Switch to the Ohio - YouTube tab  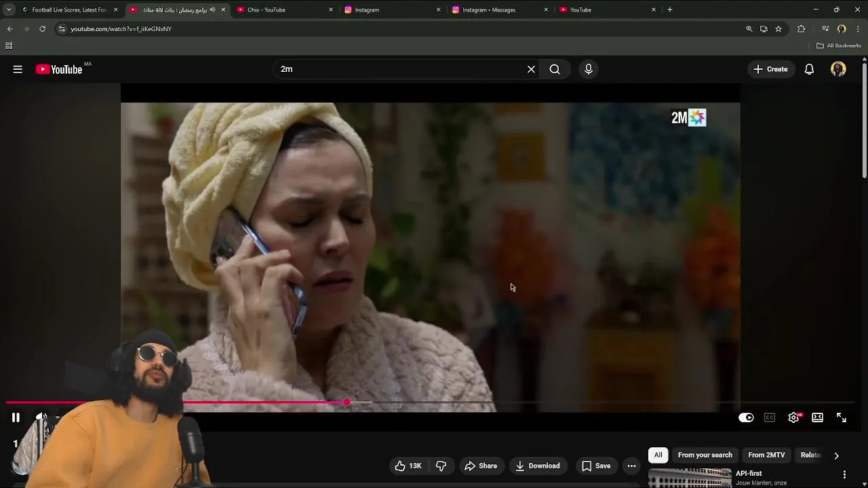[285, 9]
